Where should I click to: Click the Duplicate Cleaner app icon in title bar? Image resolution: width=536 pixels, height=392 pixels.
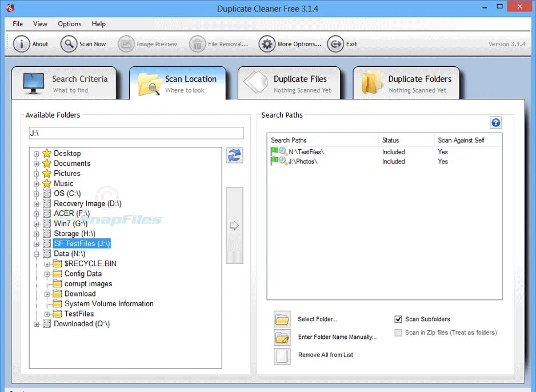(10, 7)
